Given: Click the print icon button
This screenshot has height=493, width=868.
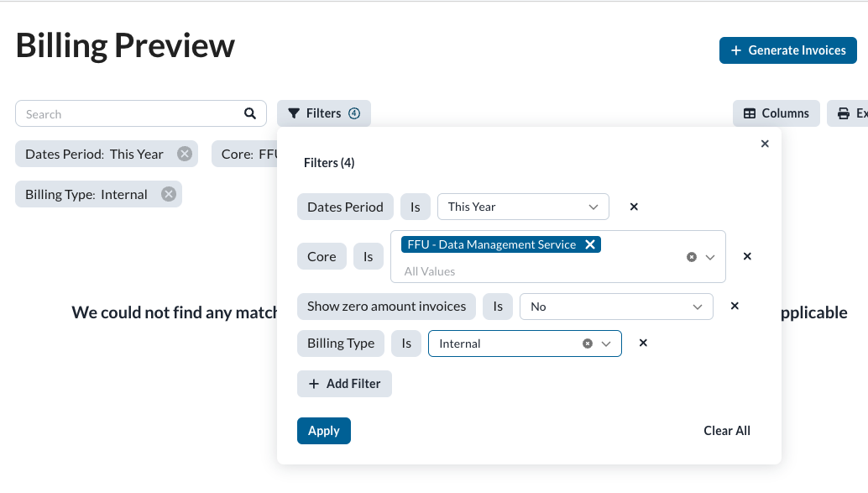Looking at the screenshot, I should click(x=848, y=113).
